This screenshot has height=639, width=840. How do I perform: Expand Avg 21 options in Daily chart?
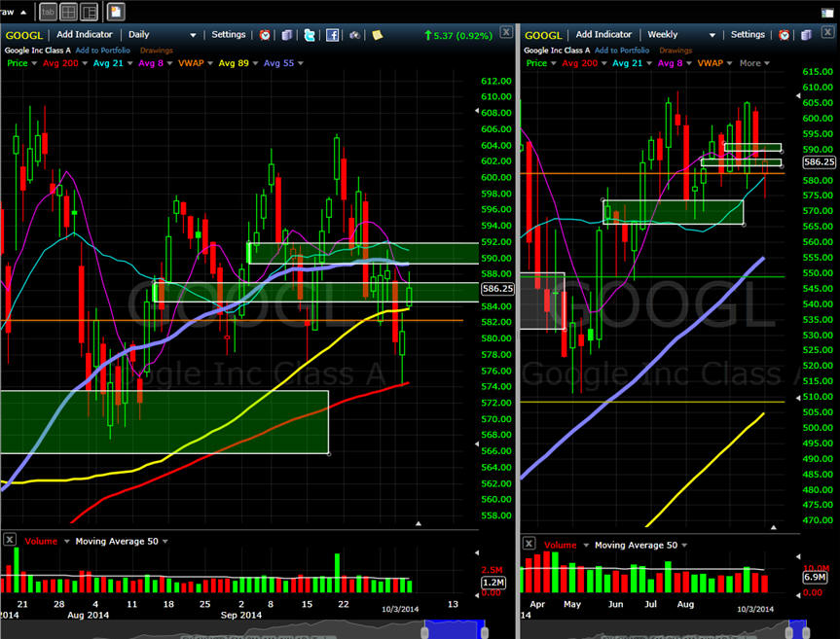click(x=129, y=63)
